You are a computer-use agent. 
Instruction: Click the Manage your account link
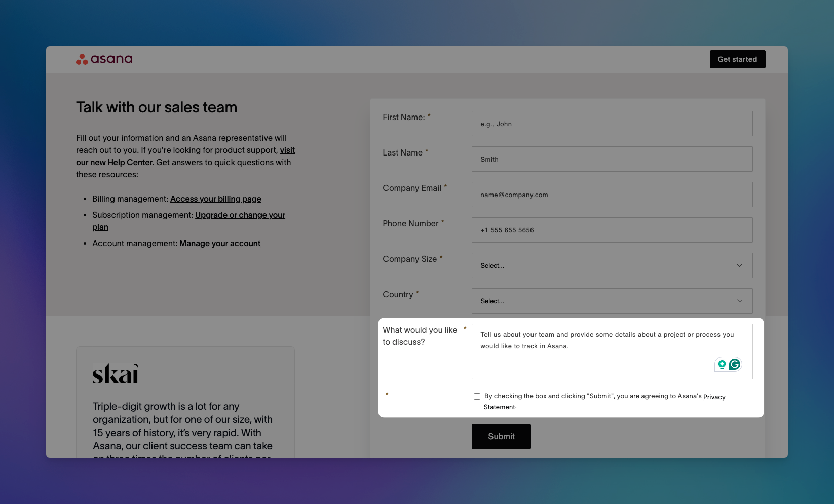click(x=219, y=244)
